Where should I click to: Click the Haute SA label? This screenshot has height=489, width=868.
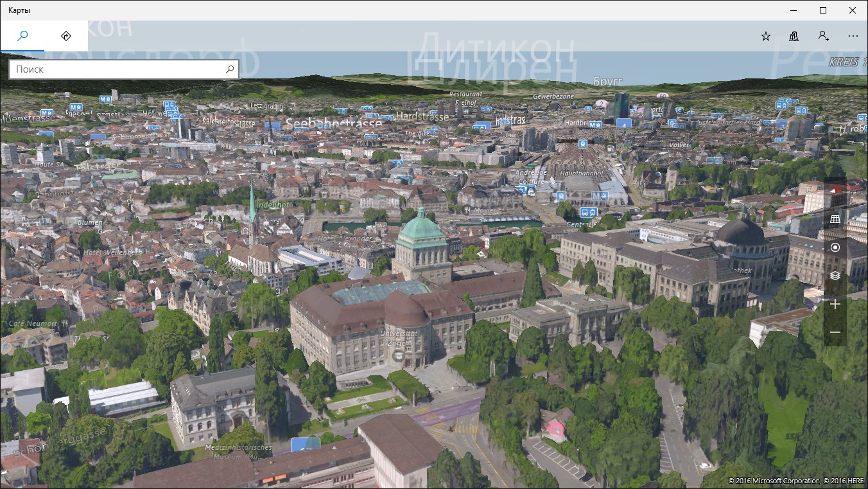coord(49,164)
